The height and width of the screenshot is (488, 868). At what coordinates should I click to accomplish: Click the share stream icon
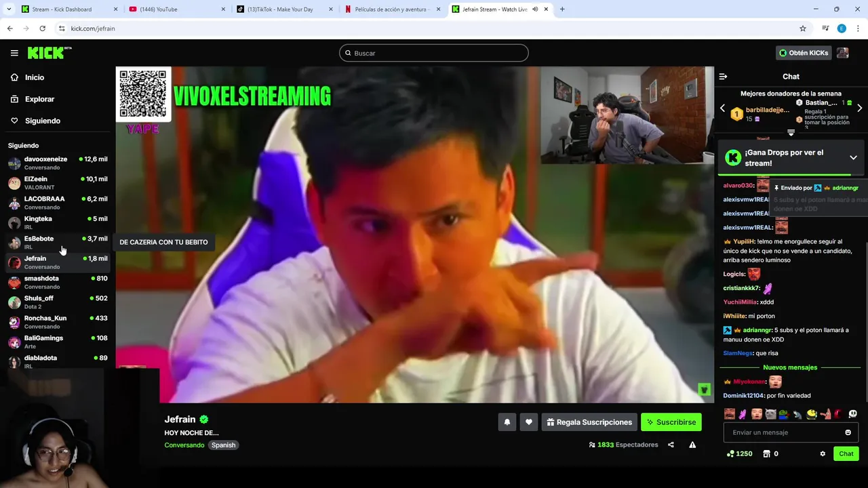(x=671, y=445)
